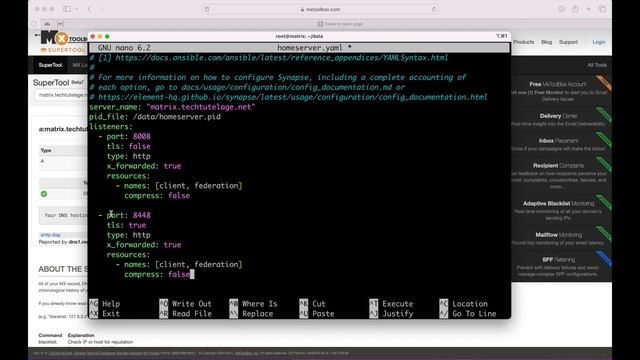The width and height of the screenshot is (640, 360).
Task: Open All Tools on MxToolbox nav
Action: [597, 65]
